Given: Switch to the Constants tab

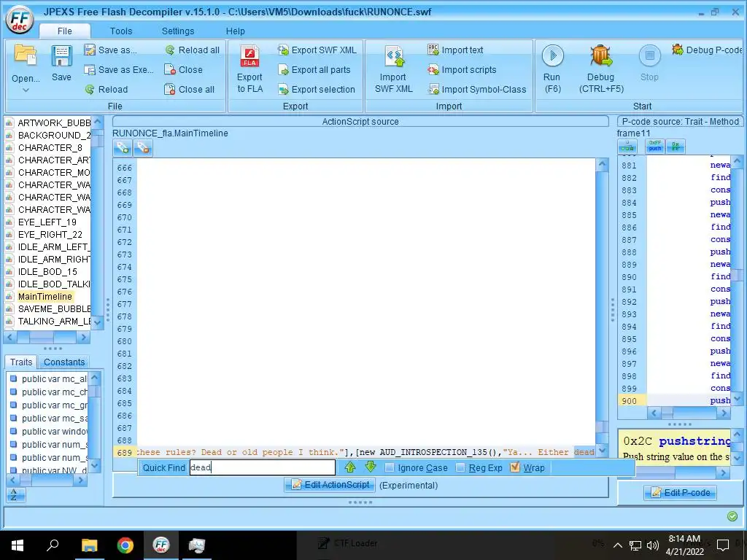Looking at the screenshot, I should (x=64, y=362).
